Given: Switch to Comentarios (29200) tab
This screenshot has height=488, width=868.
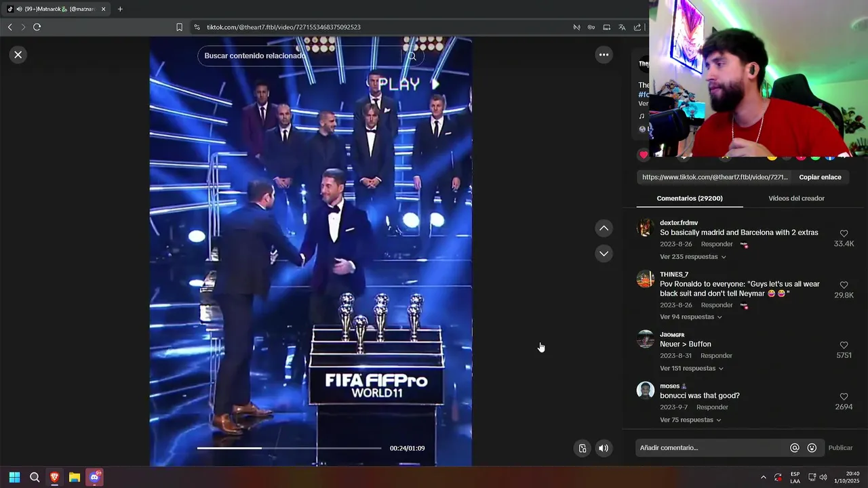Looking at the screenshot, I should click(690, 199).
